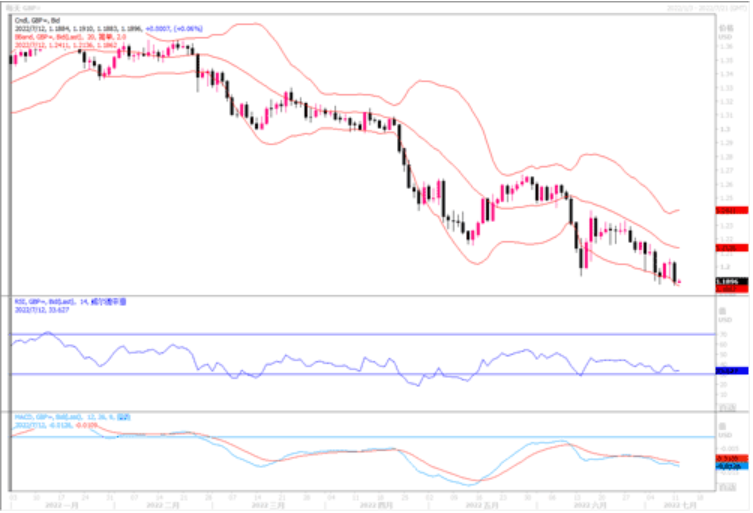Click the RSI lower threshold horizontal line
Screen dimensions: 753x513
360,374
